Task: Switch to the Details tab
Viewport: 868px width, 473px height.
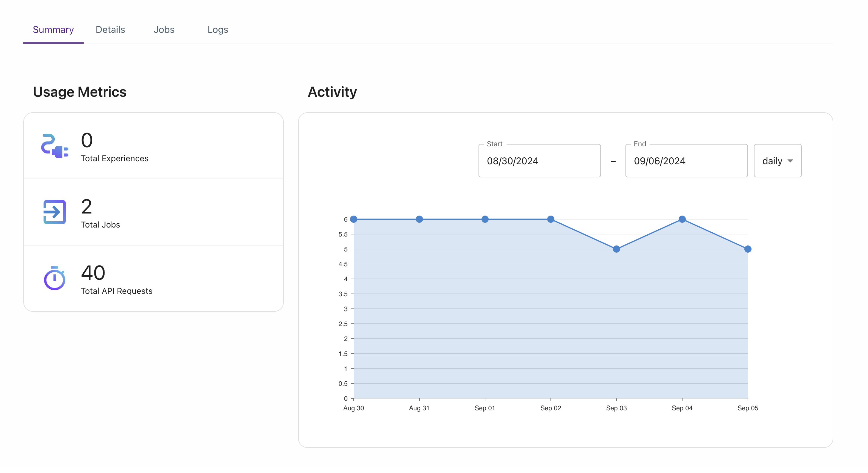Action: coord(110,30)
